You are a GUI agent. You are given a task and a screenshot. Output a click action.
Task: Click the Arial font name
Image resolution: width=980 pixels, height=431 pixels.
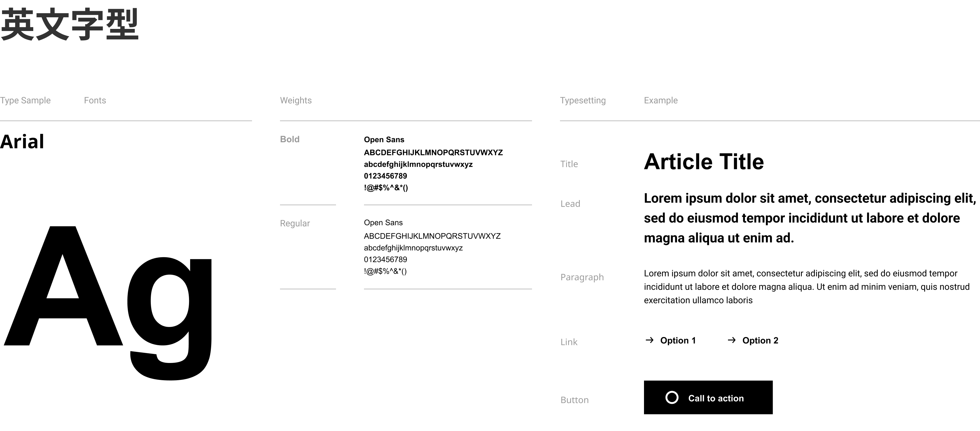22,142
